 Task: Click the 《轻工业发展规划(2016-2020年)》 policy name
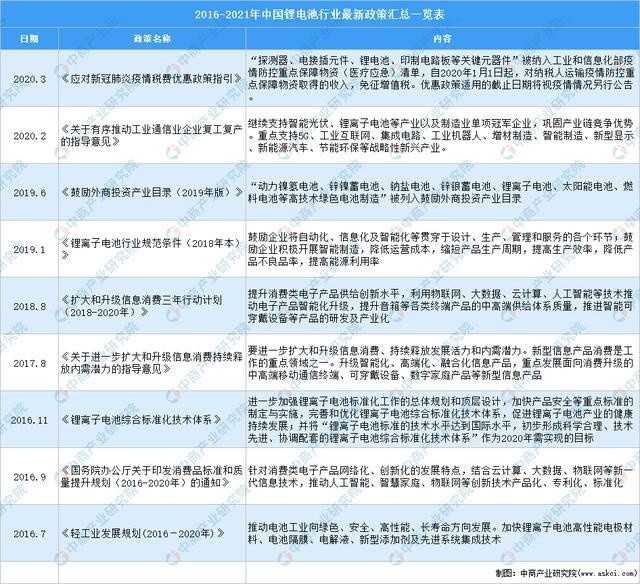coord(142,533)
